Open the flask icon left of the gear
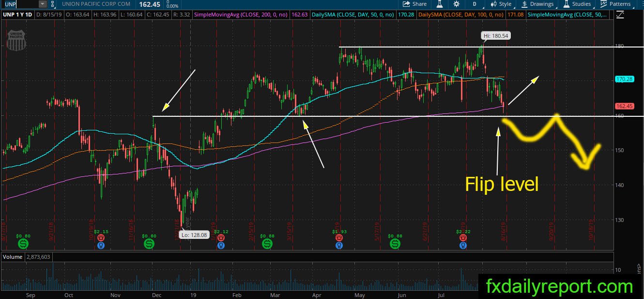 (440, 4)
